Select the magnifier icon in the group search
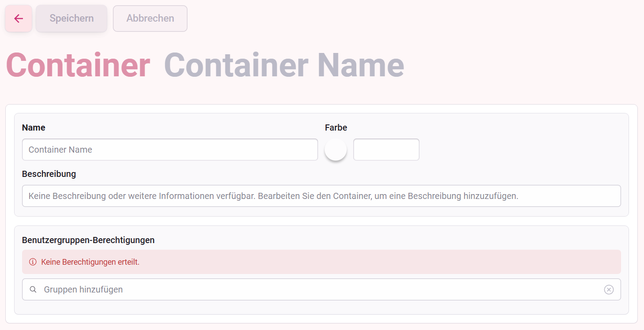This screenshot has height=330, width=644. [x=33, y=289]
